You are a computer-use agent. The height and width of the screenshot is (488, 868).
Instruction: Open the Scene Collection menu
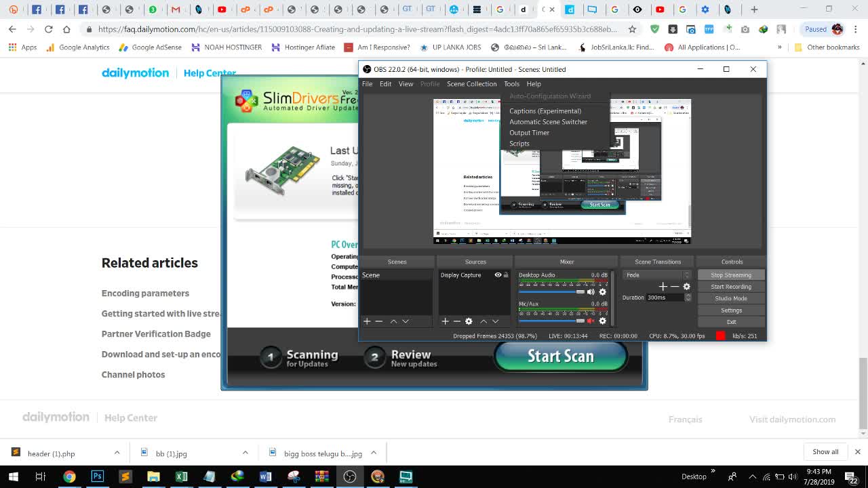click(471, 84)
